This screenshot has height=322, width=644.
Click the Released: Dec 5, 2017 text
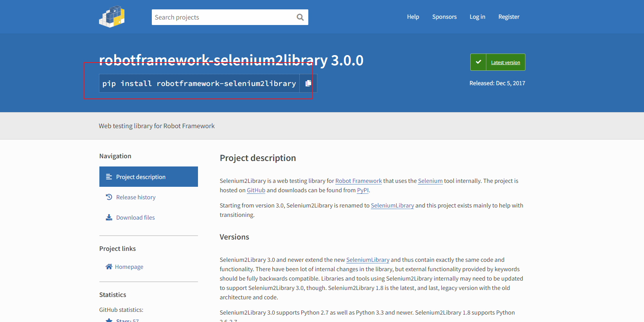tap(497, 83)
